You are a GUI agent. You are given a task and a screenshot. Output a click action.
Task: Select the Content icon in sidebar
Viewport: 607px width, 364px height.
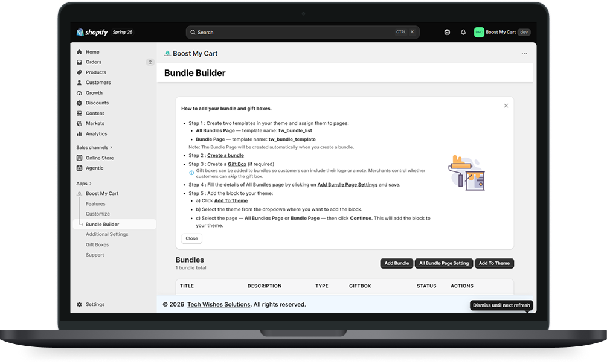coord(79,113)
